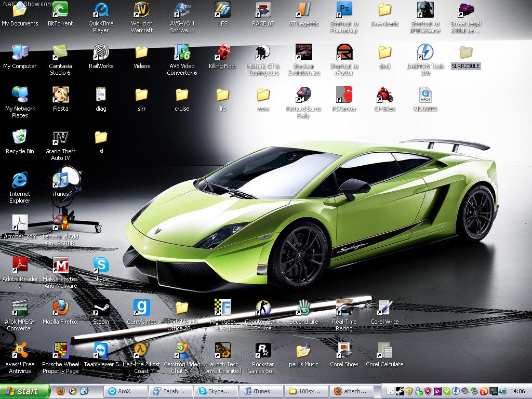
Task: Click the DAEMON Tools Lite shortcut
Action: pyautogui.click(x=425, y=52)
